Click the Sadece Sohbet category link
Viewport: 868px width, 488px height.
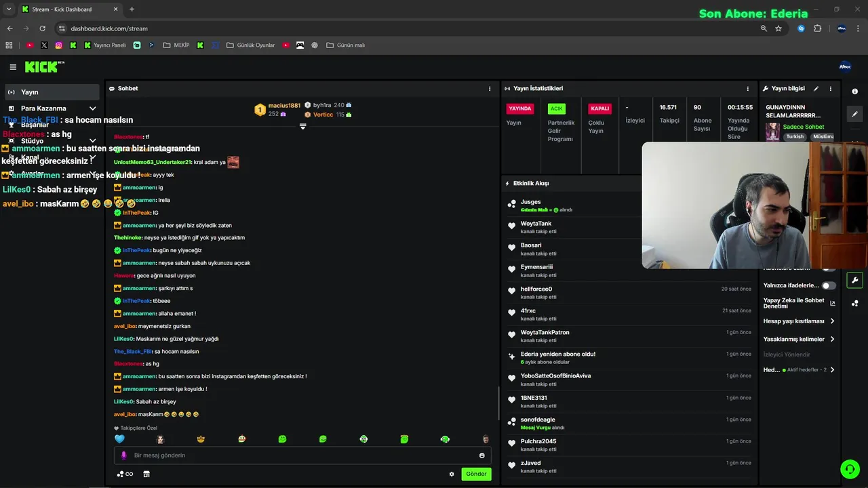pyautogui.click(x=804, y=127)
